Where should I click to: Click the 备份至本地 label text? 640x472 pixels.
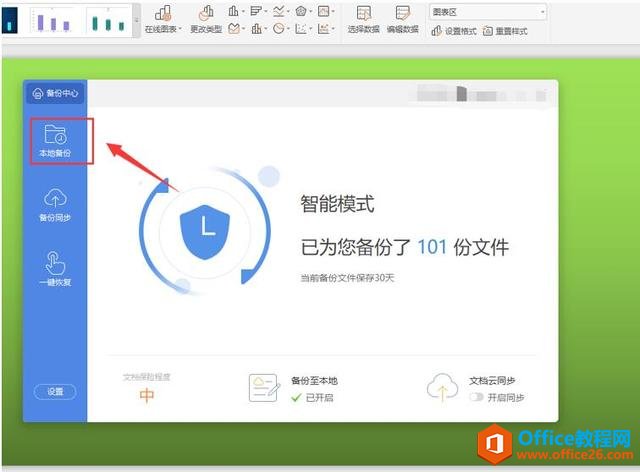[314, 381]
